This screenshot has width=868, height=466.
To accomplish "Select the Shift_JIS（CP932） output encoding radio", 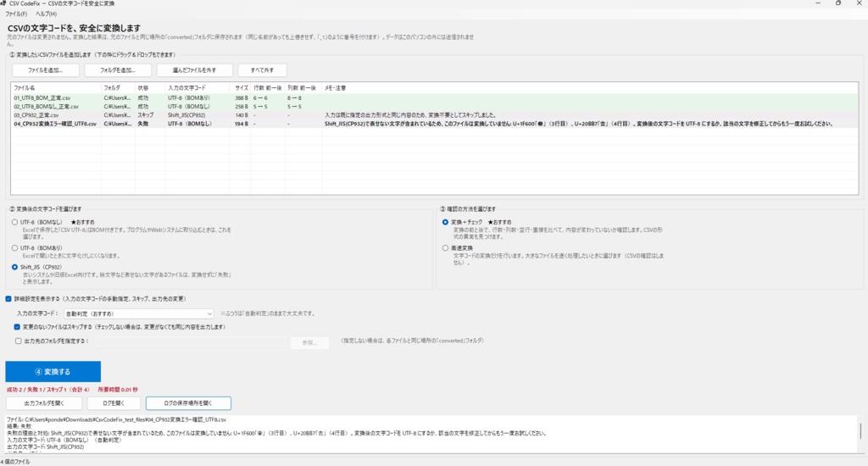I will point(15,267).
